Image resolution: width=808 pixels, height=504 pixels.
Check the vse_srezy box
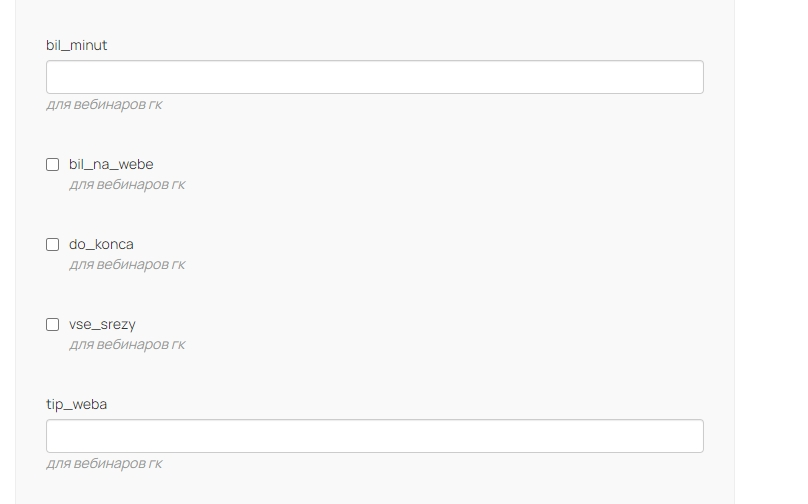pos(53,325)
